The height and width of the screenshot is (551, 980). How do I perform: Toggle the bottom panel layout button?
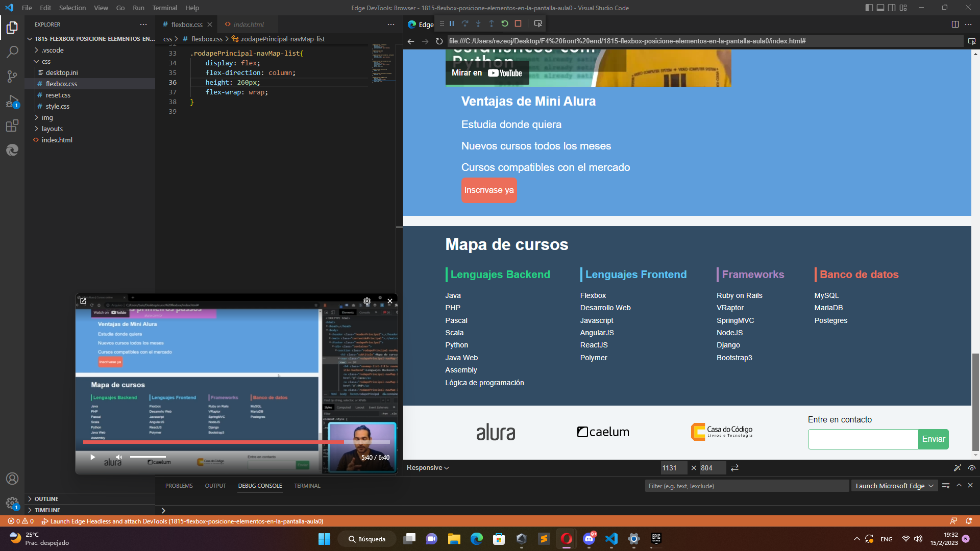pyautogui.click(x=880, y=8)
